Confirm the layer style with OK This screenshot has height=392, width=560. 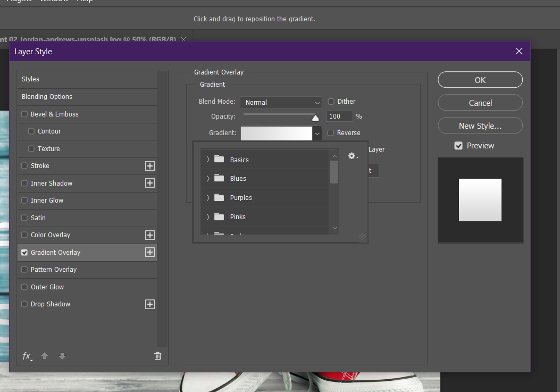(480, 79)
